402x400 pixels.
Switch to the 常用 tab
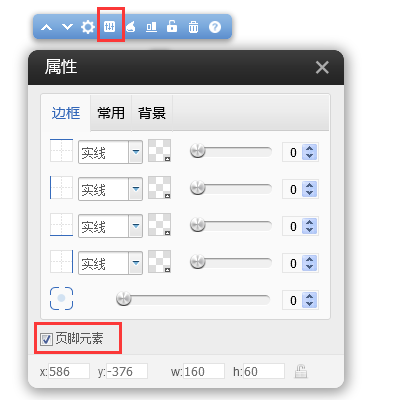111,113
